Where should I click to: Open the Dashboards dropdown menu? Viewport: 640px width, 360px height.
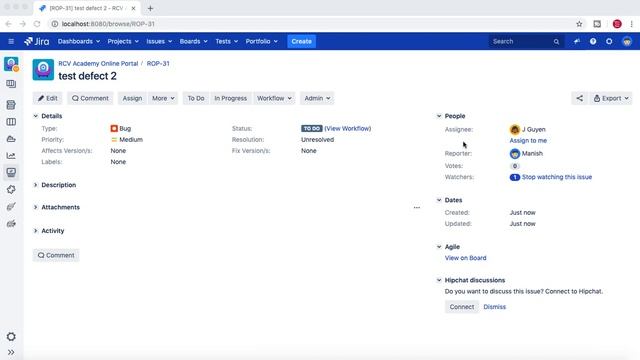[x=79, y=41]
